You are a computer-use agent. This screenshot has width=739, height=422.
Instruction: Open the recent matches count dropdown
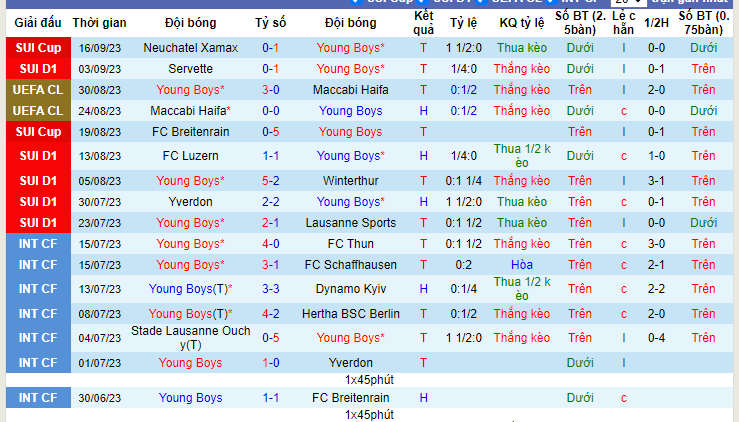[x=628, y=2]
